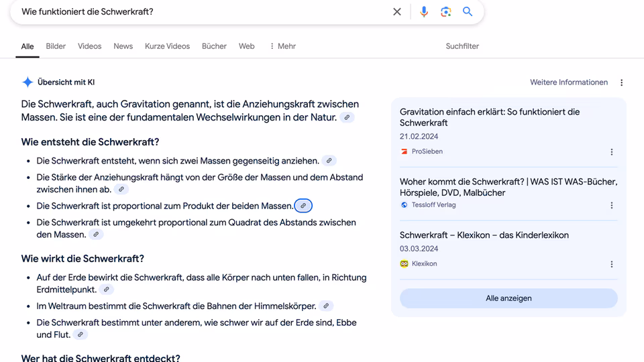Open three-dot menu for ProSieben result

pos(612,152)
